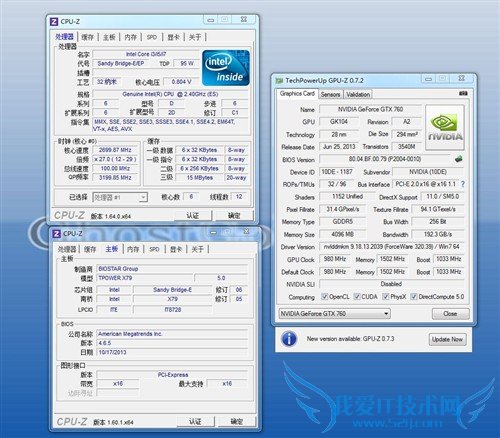The width and height of the screenshot is (500, 438).
Task: Click the Transistors value 3540M
Action: tap(407, 147)
